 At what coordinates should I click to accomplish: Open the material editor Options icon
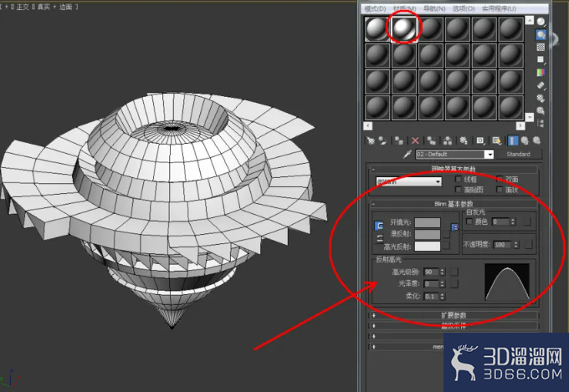pyautogui.click(x=541, y=99)
